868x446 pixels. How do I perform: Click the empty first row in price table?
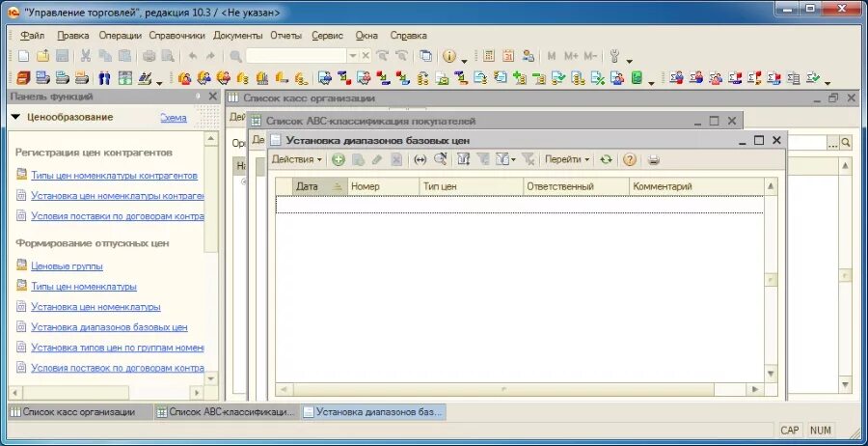520,205
